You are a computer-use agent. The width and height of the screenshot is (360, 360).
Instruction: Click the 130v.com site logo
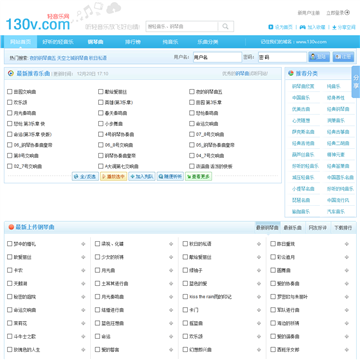tap(38, 23)
